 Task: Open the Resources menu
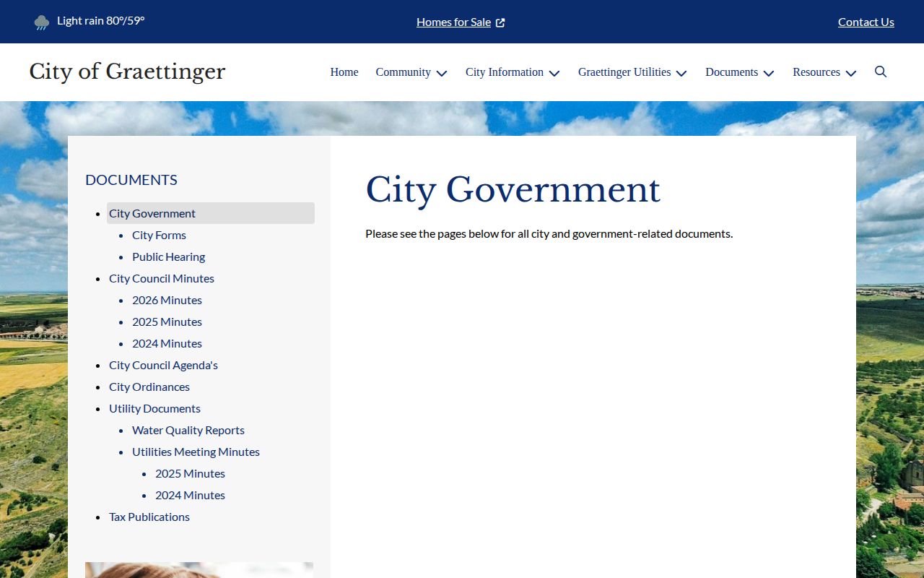816,72
